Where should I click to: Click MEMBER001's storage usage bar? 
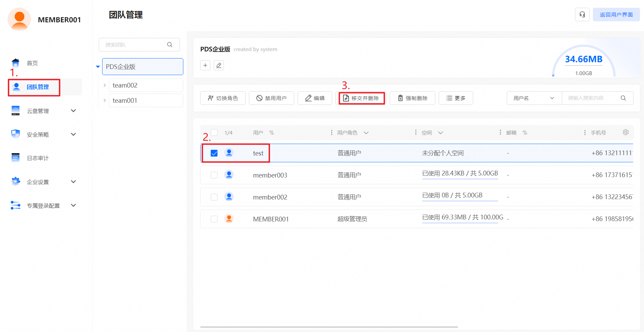460,223
